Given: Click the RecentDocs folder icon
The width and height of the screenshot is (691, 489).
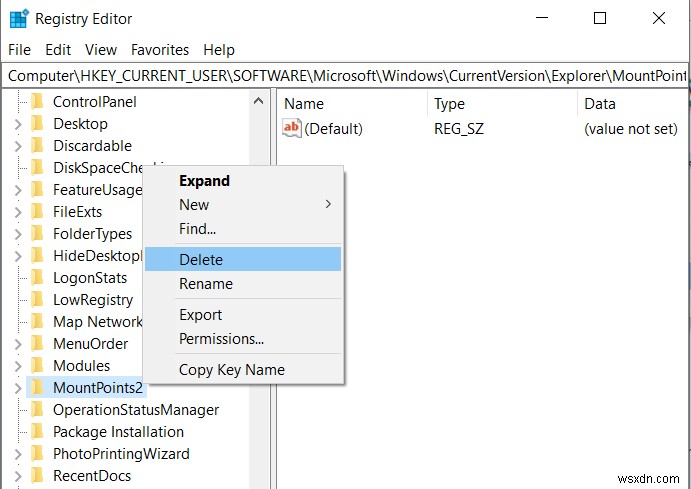Looking at the screenshot, I should point(38,476).
